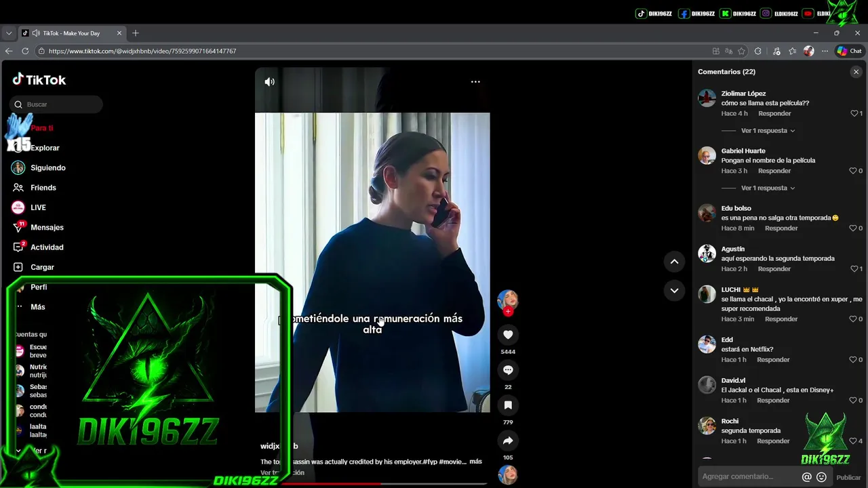Screen dimensions: 868x488
Task: Reload the page
Action: click(x=25, y=51)
